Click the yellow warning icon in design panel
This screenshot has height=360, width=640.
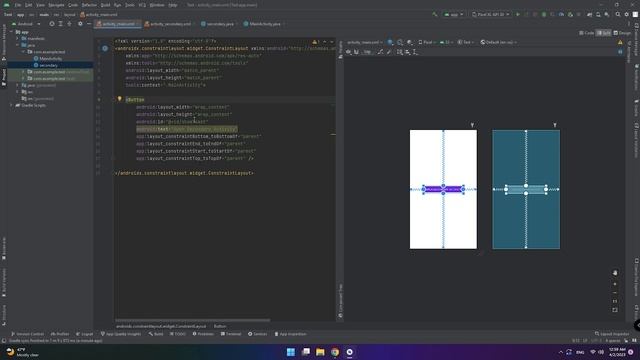(x=620, y=42)
